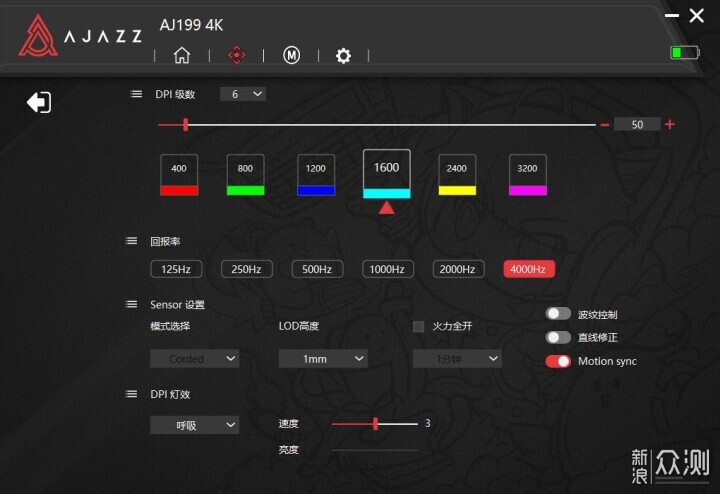Open the Macro (M) tab icon
This screenshot has height=494, width=720.
click(x=291, y=55)
